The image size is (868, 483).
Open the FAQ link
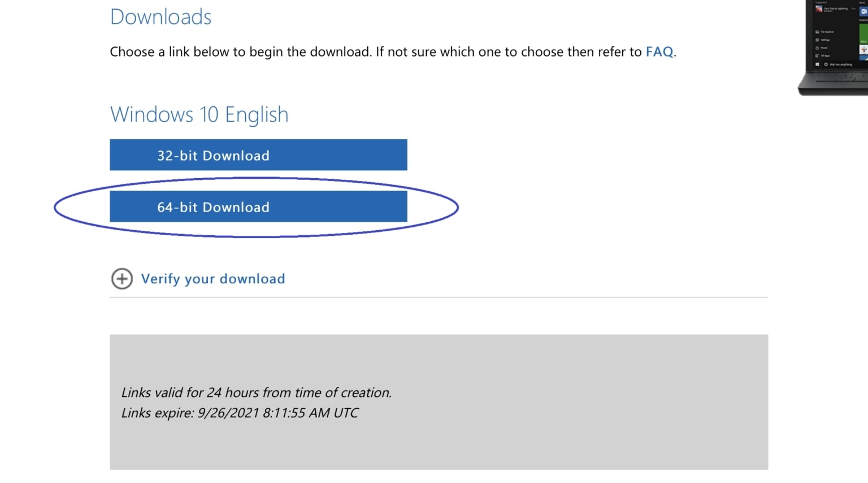point(659,51)
